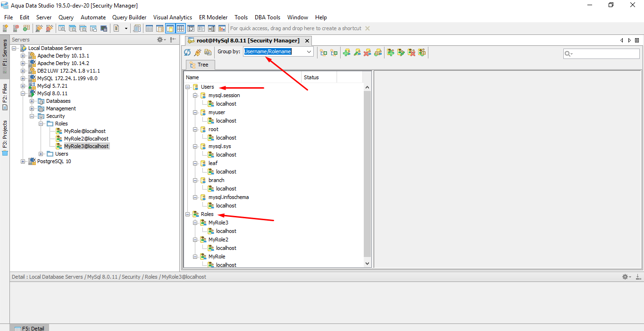Click the delete user red X icon

point(368,52)
